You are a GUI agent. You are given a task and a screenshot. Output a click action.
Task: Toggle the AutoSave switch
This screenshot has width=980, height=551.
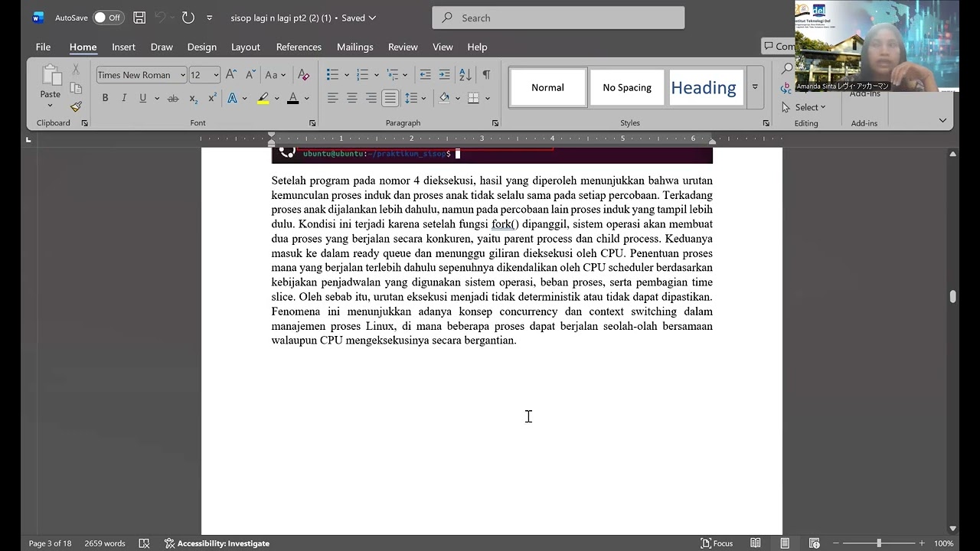pyautogui.click(x=109, y=18)
